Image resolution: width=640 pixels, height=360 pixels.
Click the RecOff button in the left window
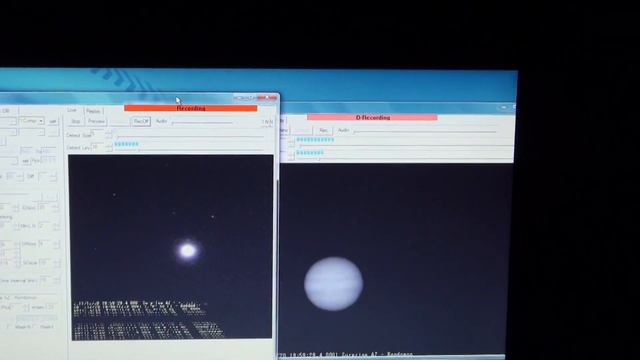click(x=141, y=121)
